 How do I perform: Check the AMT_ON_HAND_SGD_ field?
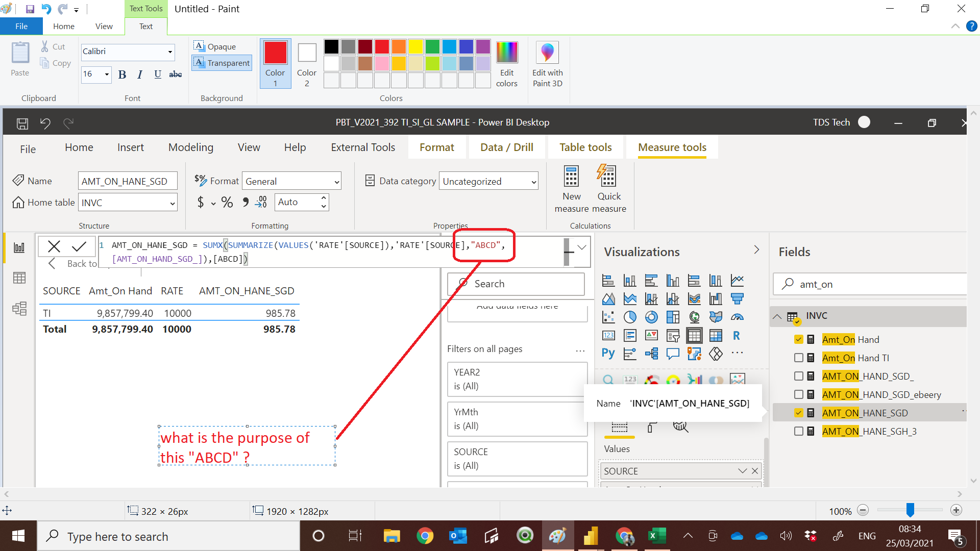click(x=799, y=377)
